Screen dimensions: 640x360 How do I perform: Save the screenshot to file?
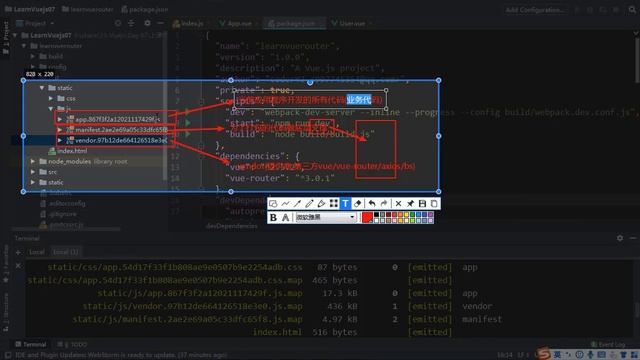(422, 204)
